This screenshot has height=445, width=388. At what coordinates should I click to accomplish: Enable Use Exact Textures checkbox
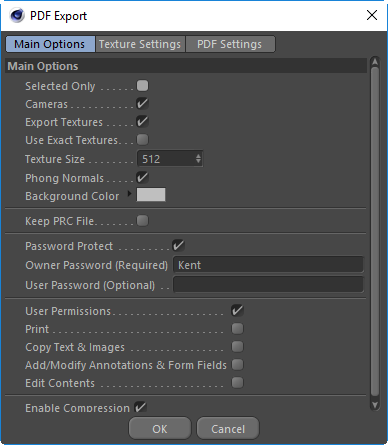(x=142, y=140)
